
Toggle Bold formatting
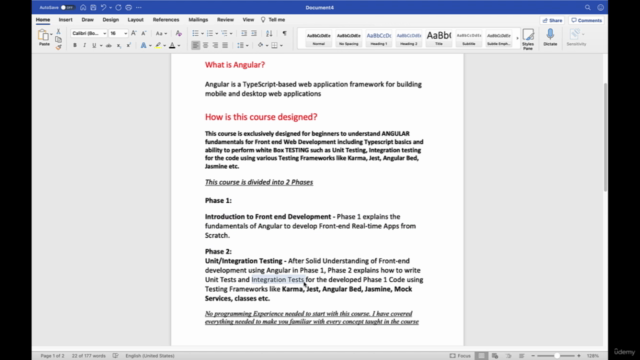click(x=75, y=45)
